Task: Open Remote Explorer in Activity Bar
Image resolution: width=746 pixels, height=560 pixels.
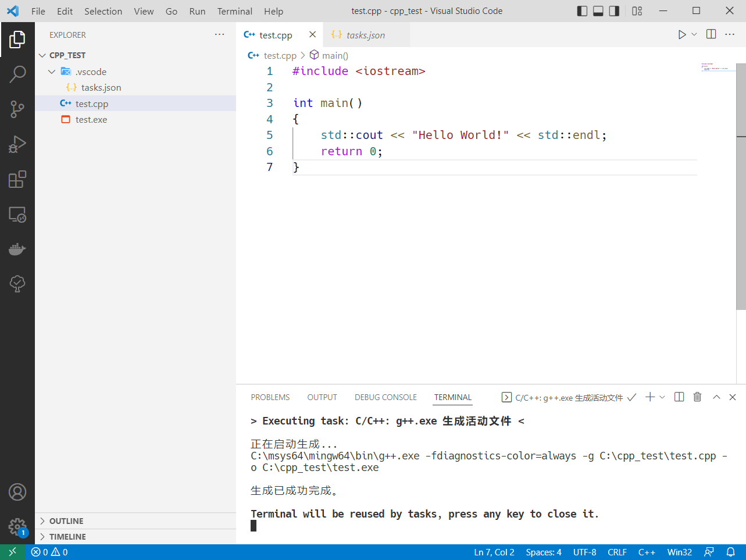Action: (x=17, y=214)
